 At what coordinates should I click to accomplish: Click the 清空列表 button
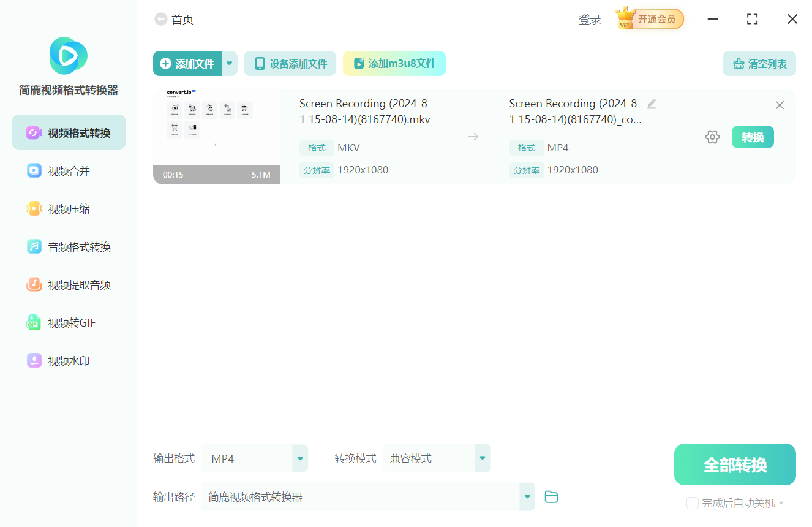pyautogui.click(x=759, y=64)
